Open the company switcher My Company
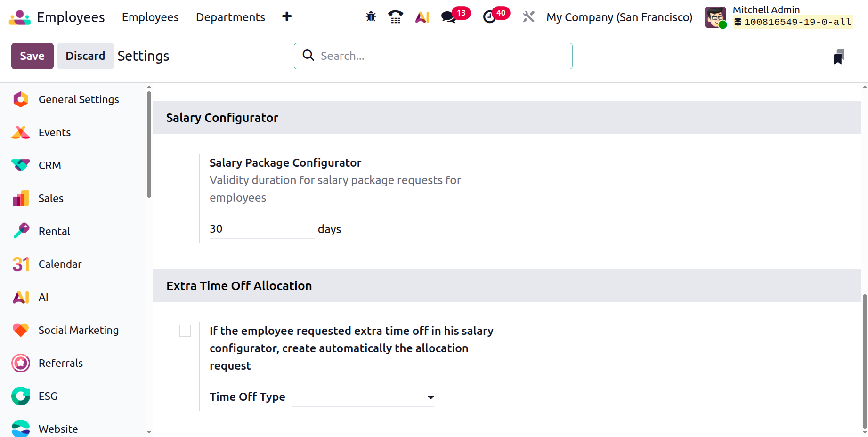 [619, 17]
